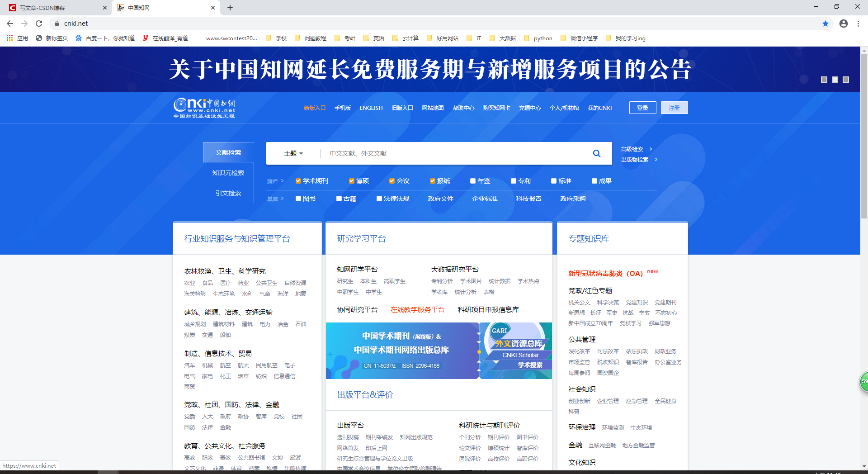Screen dimensions: 868x474
Task: Click the CNKI logo
Action: click(204, 108)
